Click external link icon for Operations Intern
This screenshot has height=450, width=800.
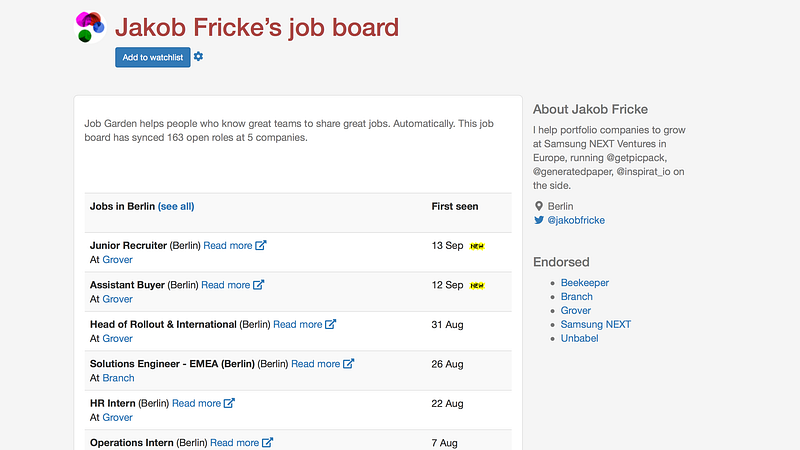(x=267, y=442)
